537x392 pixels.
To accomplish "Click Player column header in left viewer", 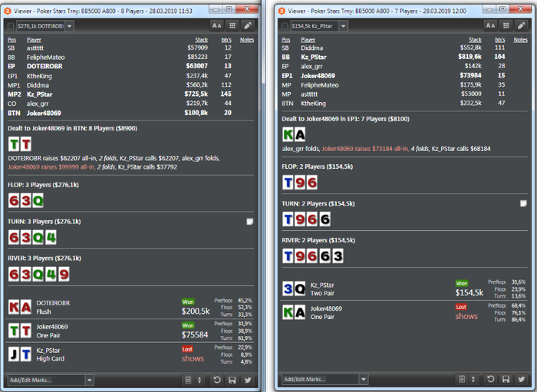I will [34, 40].
